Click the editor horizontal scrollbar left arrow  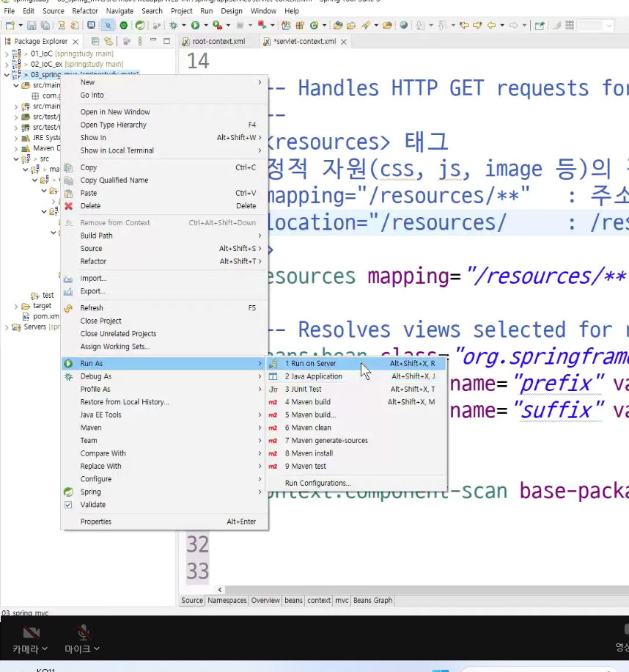pos(220,590)
